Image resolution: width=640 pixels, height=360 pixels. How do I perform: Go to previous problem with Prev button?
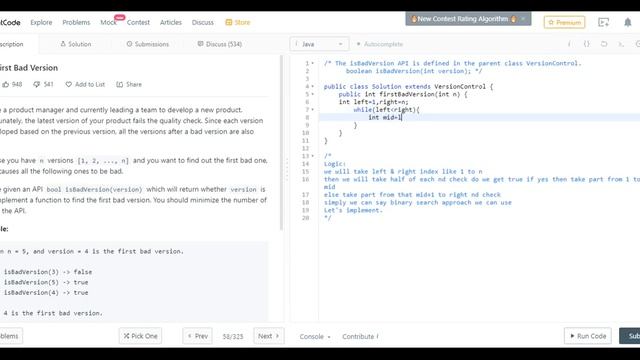point(198,336)
